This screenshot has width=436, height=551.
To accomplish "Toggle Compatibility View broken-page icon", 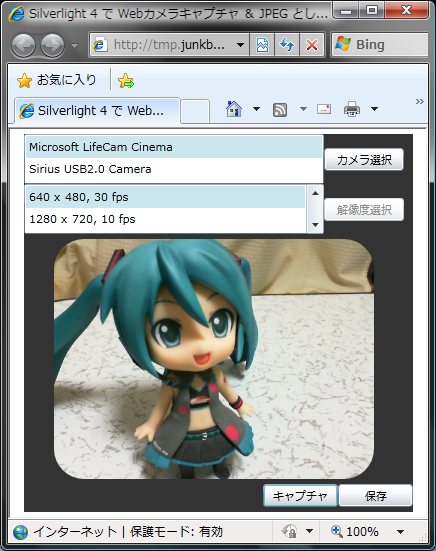I will click(262, 45).
